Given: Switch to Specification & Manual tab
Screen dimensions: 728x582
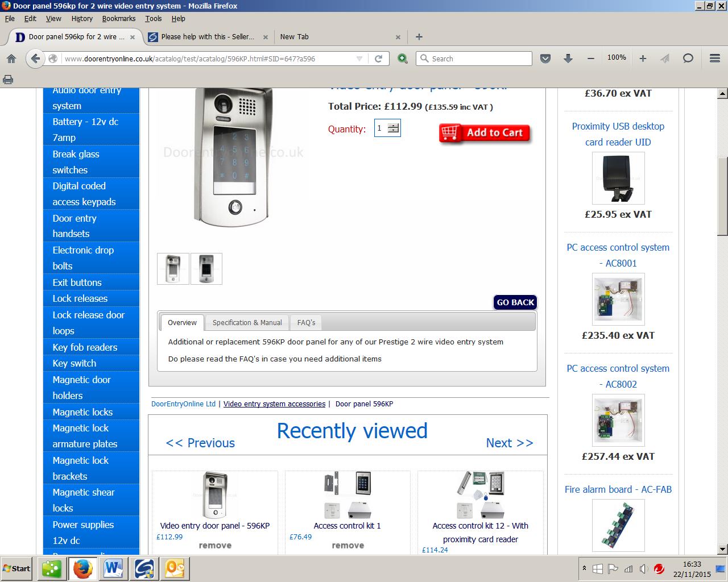Looking at the screenshot, I should click(x=247, y=322).
